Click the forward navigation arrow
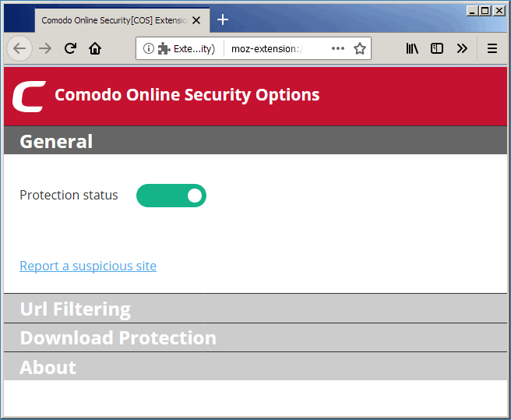 tap(45, 48)
